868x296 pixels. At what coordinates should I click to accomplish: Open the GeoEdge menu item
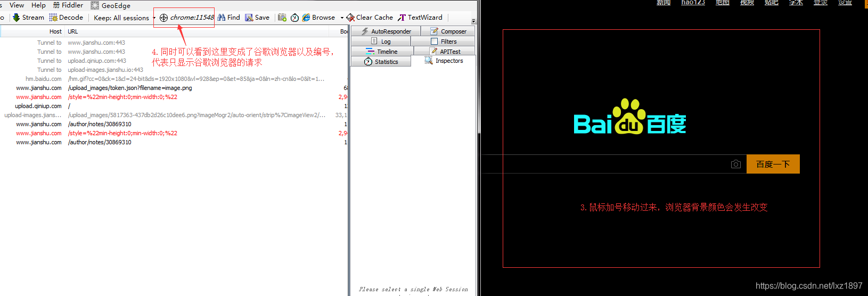click(111, 5)
